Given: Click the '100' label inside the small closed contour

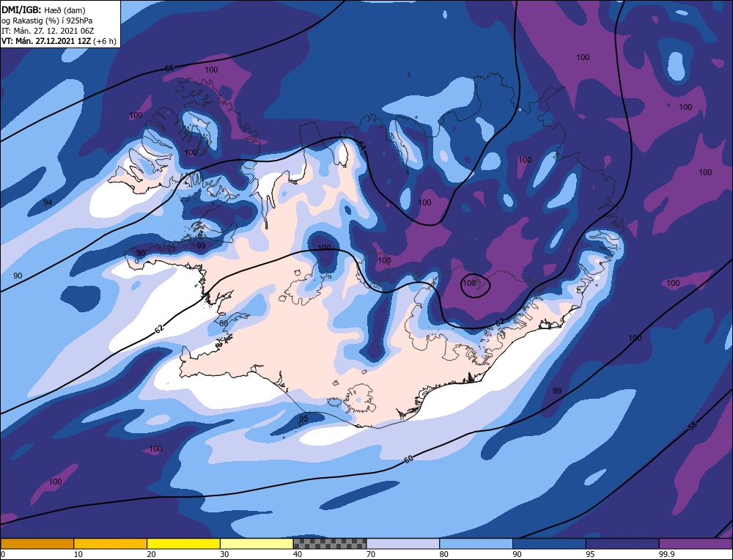Looking at the screenshot, I should tap(469, 283).
